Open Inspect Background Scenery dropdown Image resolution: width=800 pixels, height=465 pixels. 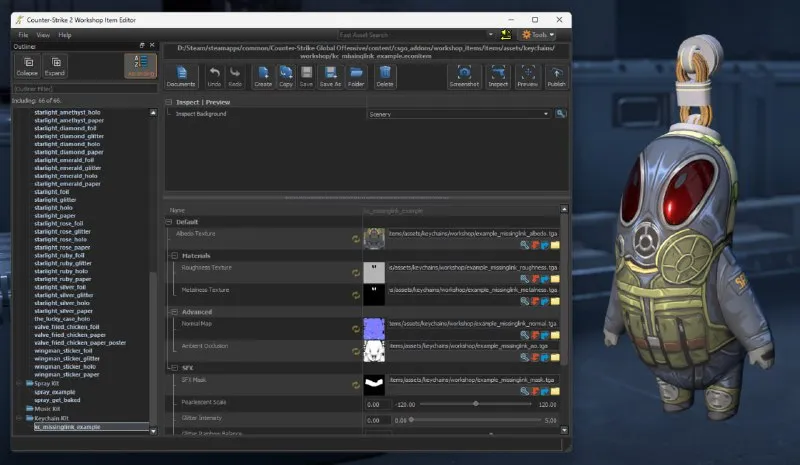tap(459, 114)
